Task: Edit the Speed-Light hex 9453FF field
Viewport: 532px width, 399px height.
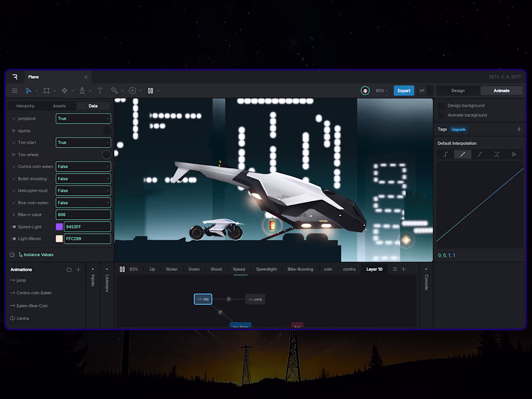Action: [87, 227]
